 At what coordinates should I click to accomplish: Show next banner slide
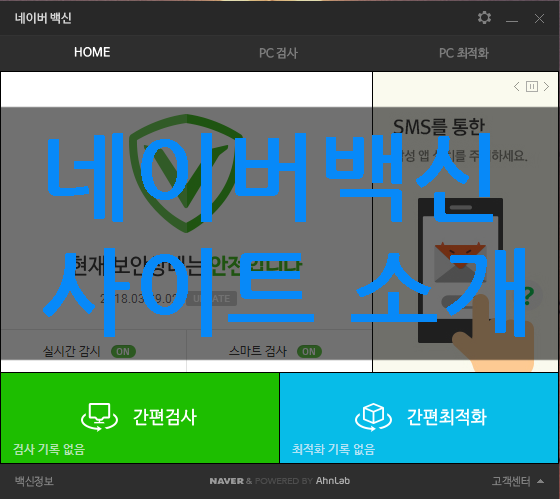546,86
